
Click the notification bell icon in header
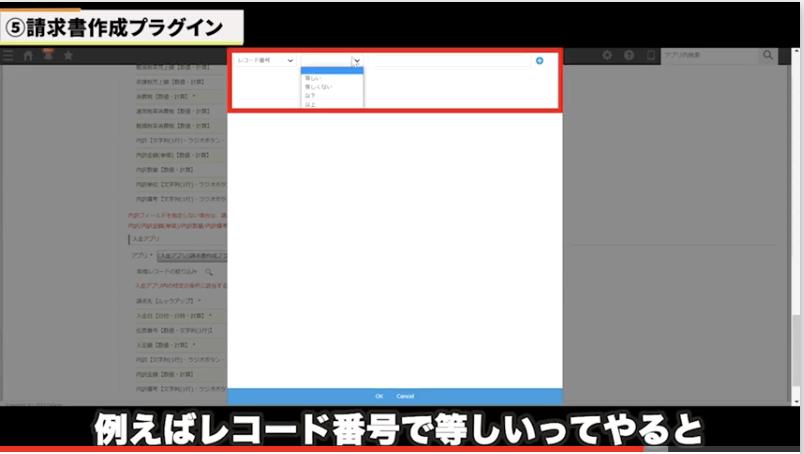coord(47,56)
